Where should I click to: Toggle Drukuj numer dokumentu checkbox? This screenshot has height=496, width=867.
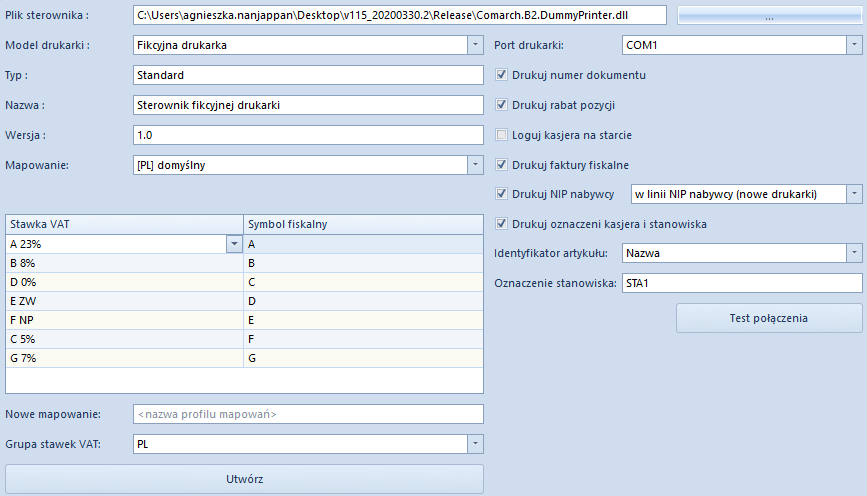pyautogui.click(x=501, y=75)
